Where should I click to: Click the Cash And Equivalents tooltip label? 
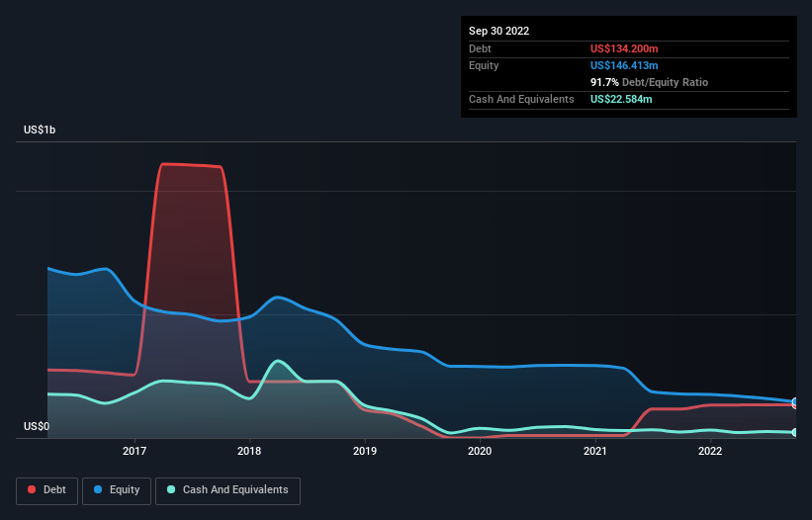[x=521, y=99]
